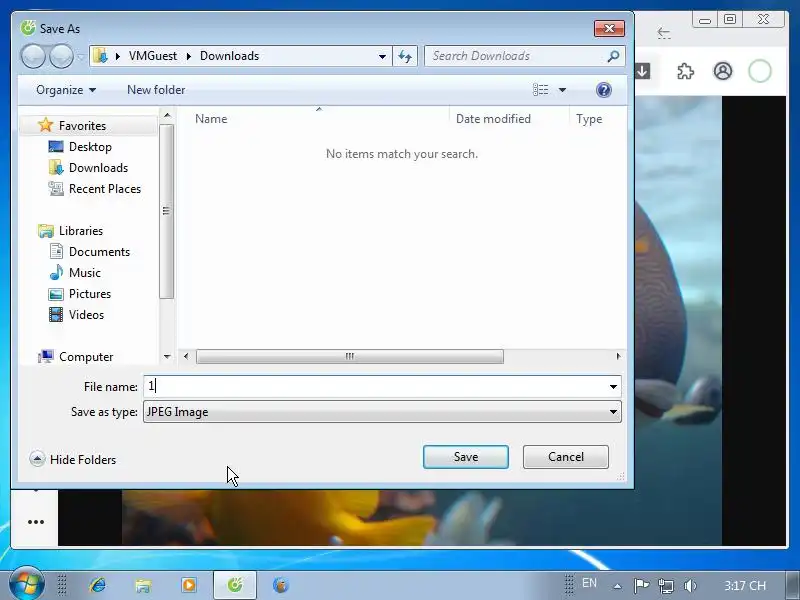Open the change view dropdown arrow

pos(562,90)
